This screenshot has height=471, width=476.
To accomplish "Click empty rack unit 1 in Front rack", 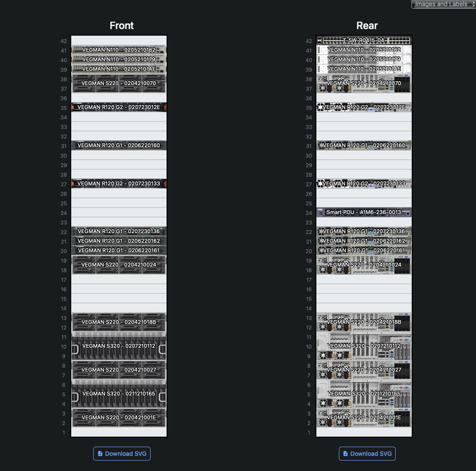I will point(118,432).
